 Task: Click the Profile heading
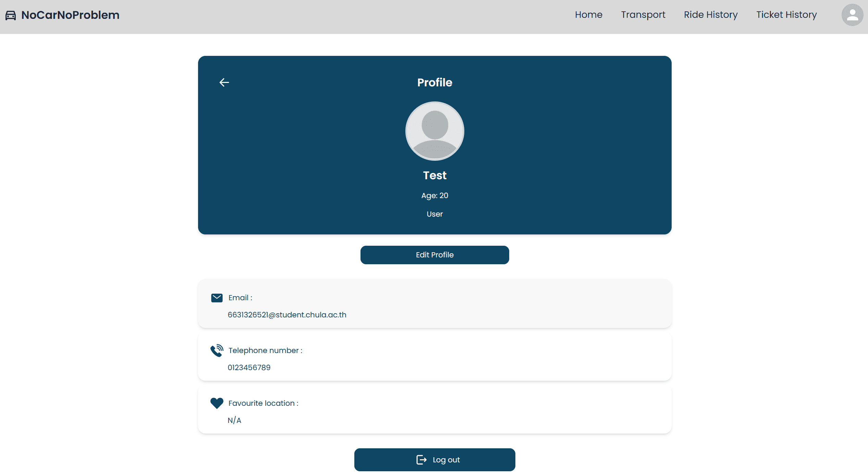click(x=435, y=82)
